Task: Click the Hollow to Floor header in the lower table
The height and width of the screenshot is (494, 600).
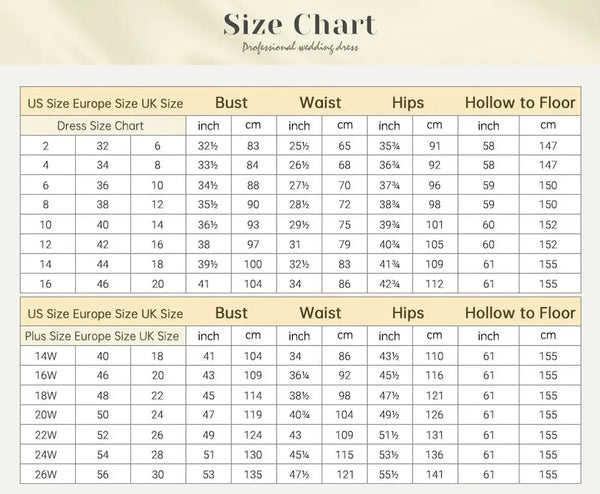Action: coord(520,313)
